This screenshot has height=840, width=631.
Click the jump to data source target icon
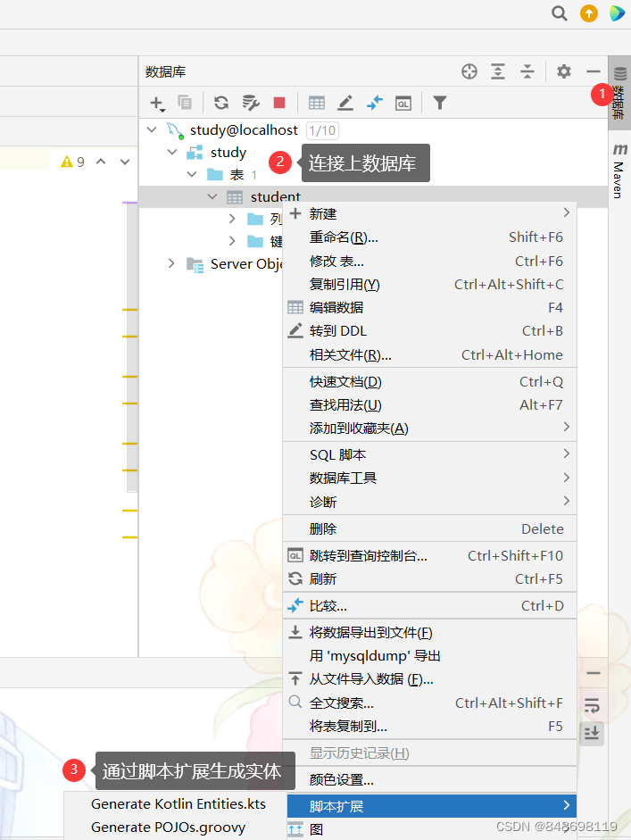pyautogui.click(x=469, y=71)
